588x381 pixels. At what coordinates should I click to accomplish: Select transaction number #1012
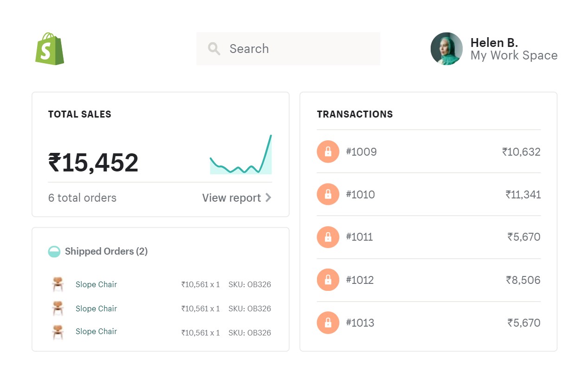360,280
